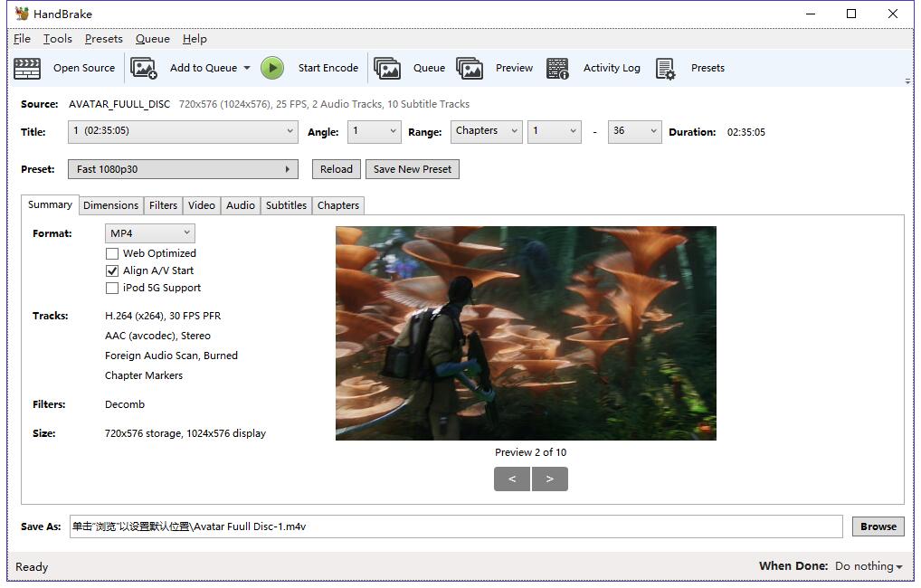Click the Foreign Audio Scan, Burned text
Viewport: 921px width, 588px height.
pos(172,356)
